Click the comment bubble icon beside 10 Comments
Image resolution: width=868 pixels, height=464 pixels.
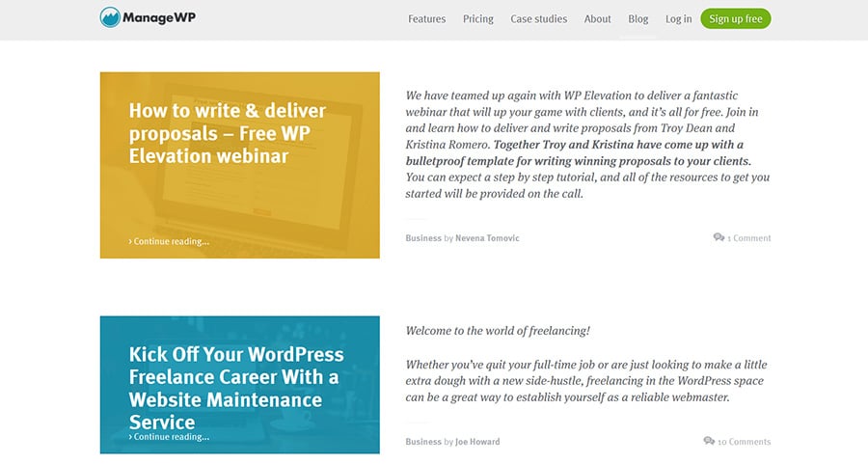(x=709, y=441)
